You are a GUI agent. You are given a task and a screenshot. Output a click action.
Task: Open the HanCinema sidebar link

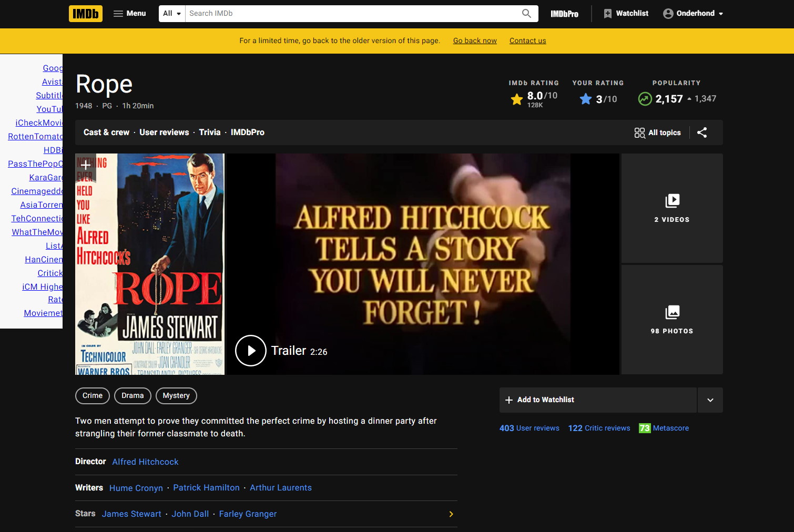pos(44,260)
